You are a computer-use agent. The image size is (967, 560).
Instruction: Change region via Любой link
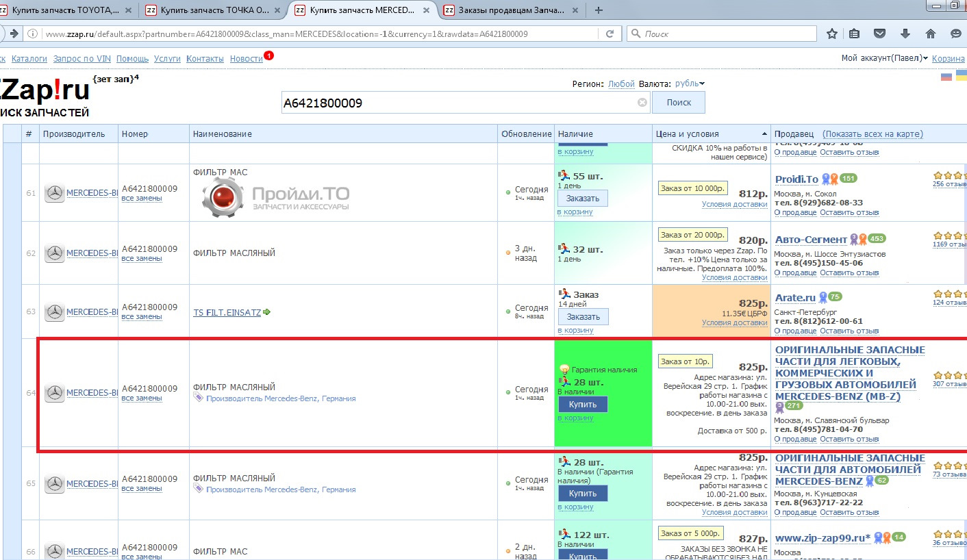click(x=621, y=84)
